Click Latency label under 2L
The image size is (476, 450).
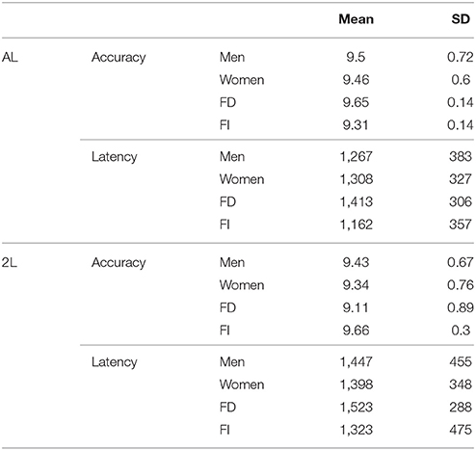pyautogui.click(x=115, y=362)
